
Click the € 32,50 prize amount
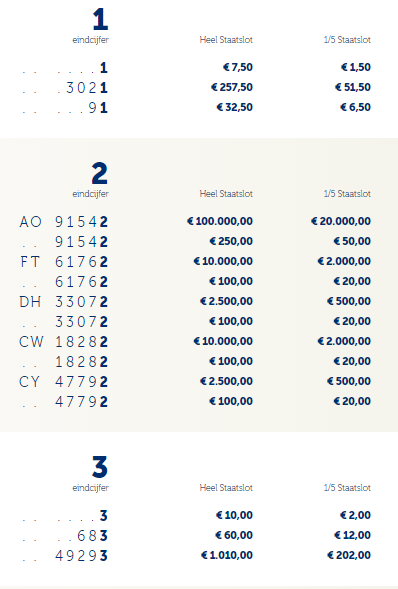click(x=235, y=107)
